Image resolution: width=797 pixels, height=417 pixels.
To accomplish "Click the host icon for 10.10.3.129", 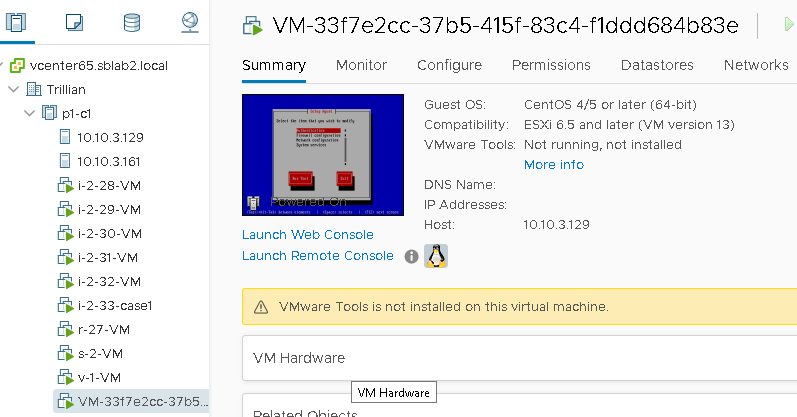I will [65, 137].
